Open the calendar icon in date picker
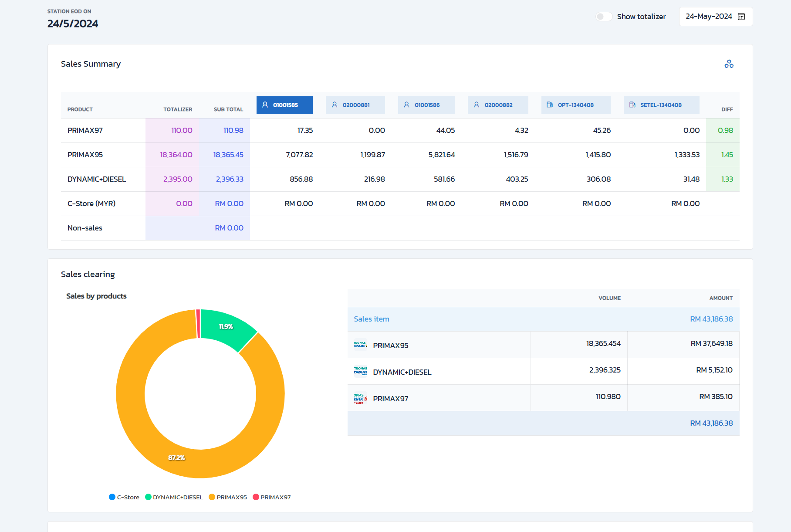The height and width of the screenshot is (532, 791). (x=741, y=17)
